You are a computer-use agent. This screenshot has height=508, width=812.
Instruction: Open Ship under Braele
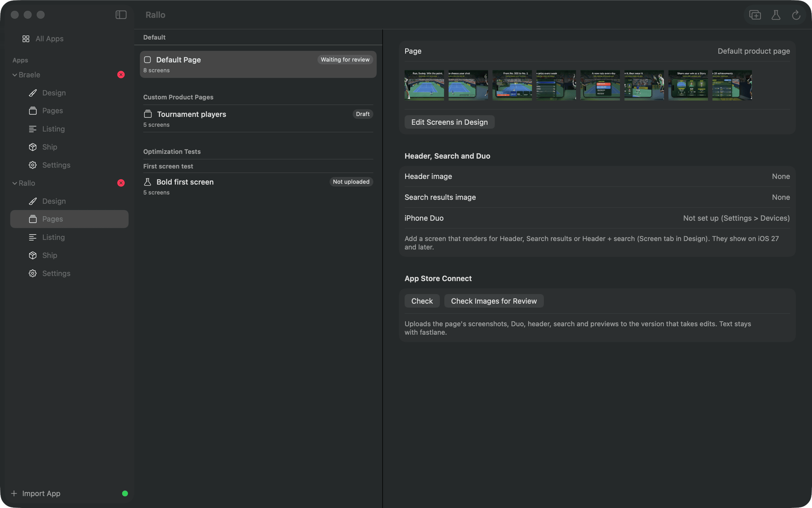click(69, 147)
